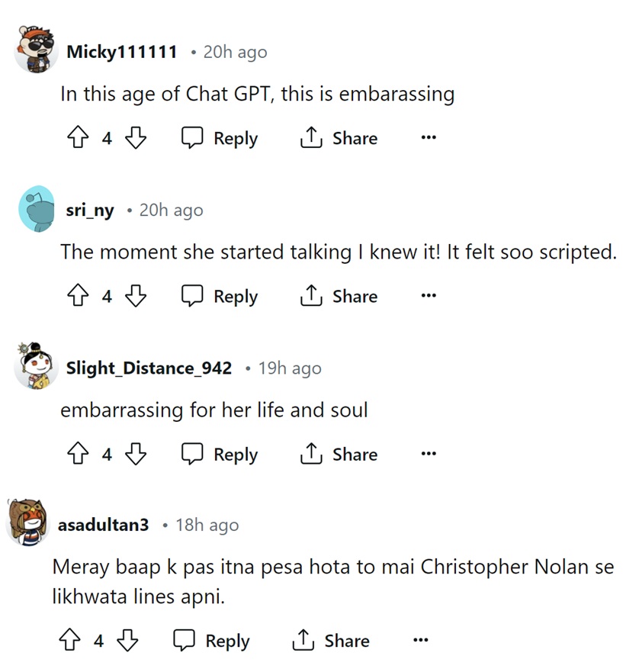Downvote Micky111111's Chat GPT comment
The width and height of the screenshot is (639, 672).
(x=135, y=138)
